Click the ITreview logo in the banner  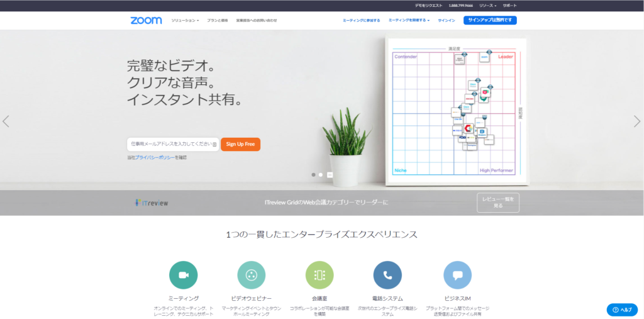(152, 203)
